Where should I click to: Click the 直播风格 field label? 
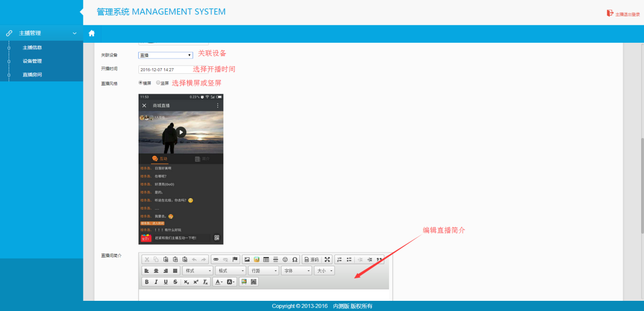tap(109, 83)
